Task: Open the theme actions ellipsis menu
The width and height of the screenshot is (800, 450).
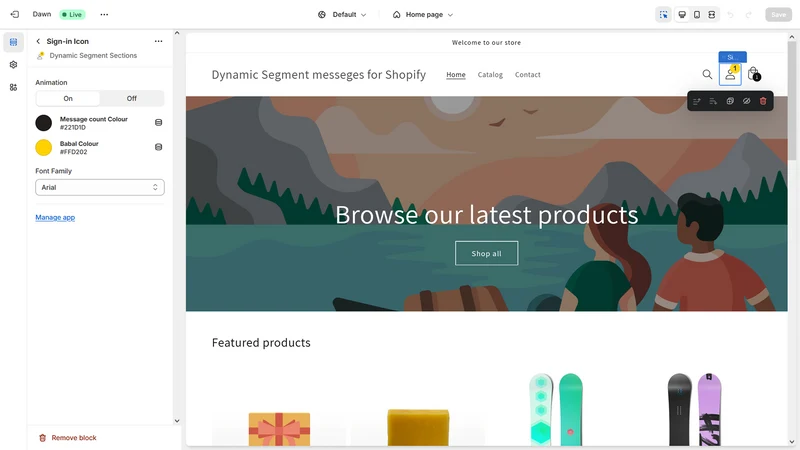Action: click(104, 14)
